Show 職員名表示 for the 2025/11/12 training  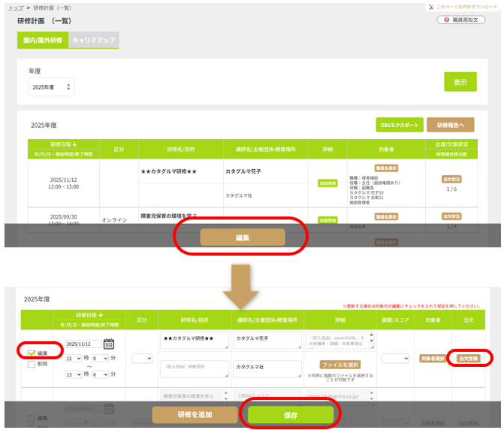click(386, 168)
